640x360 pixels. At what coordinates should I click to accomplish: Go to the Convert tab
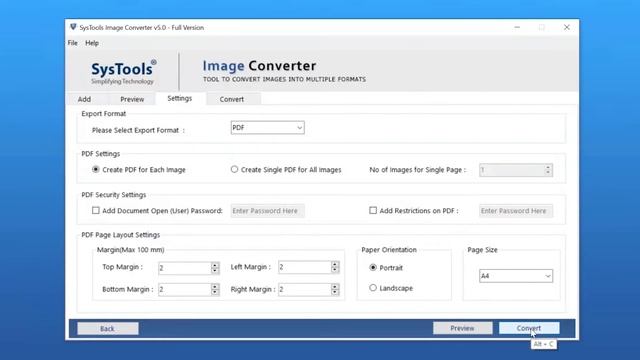coord(231,99)
